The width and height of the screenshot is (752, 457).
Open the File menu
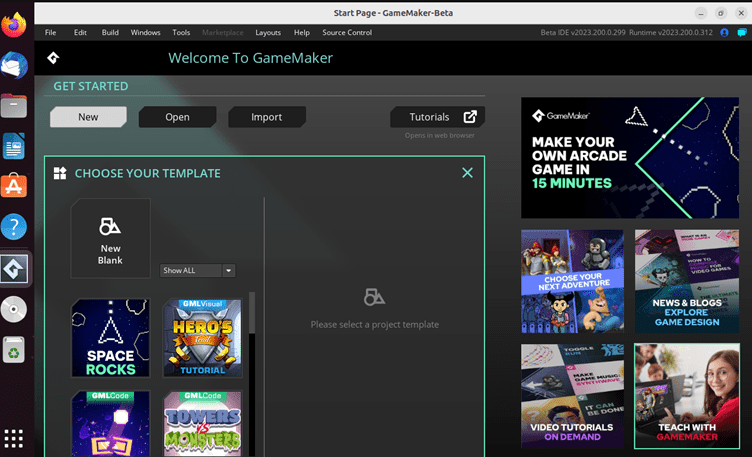click(50, 33)
